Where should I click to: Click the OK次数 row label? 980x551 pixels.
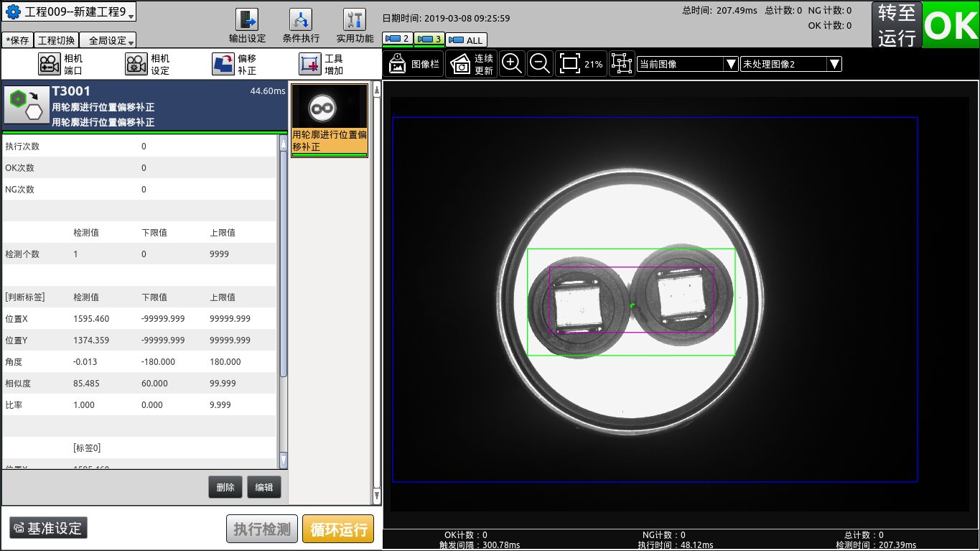19,168
